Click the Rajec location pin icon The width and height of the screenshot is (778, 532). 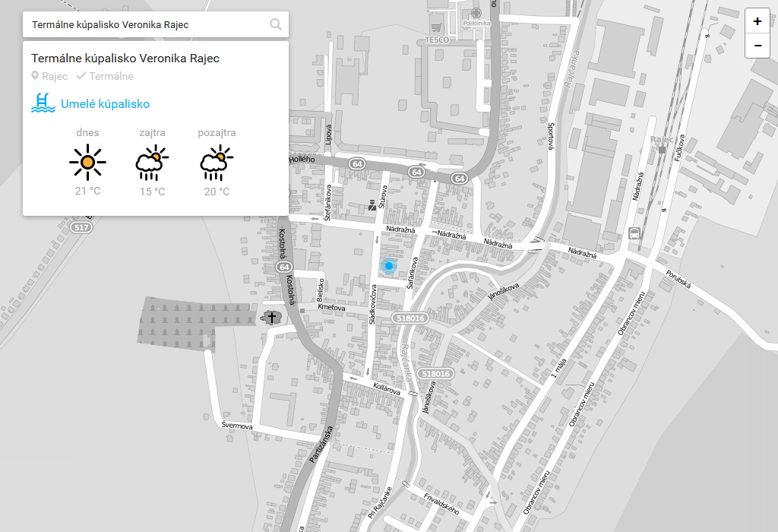pos(35,76)
